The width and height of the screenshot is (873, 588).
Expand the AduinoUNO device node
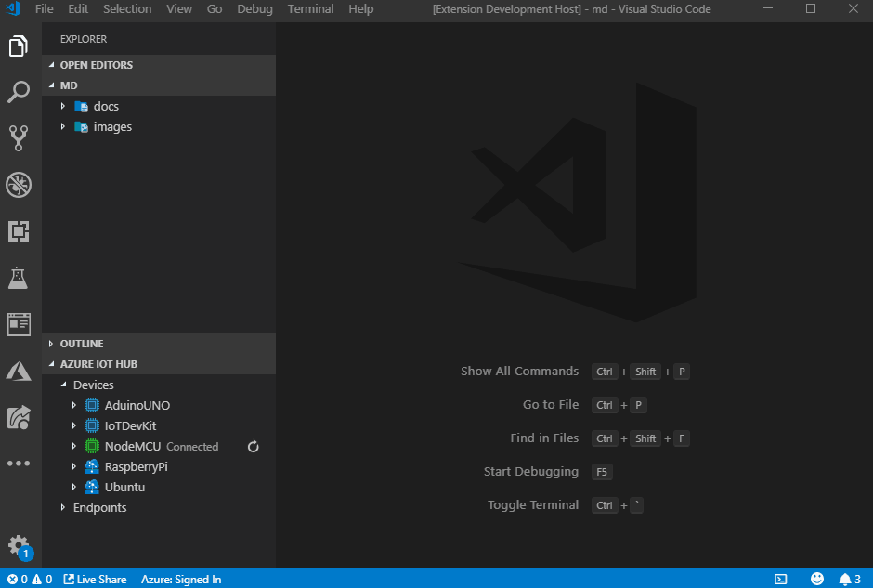(x=74, y=405)
